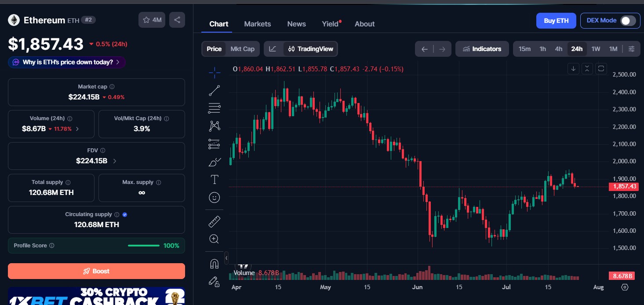Click the Profile Score progress bar
The width and height of the screenshot is (644, 305).
click(x=144, y=246)
